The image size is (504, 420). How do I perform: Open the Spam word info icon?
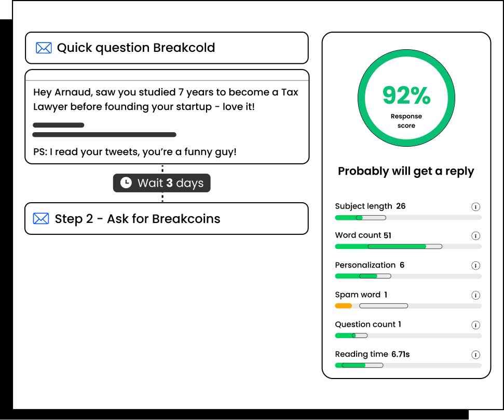476,296
